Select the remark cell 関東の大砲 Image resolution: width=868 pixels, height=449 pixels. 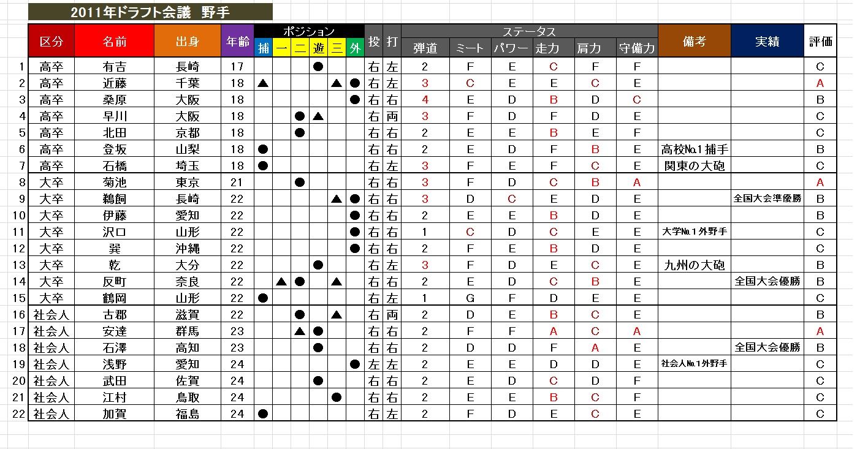tap(694, 166)
